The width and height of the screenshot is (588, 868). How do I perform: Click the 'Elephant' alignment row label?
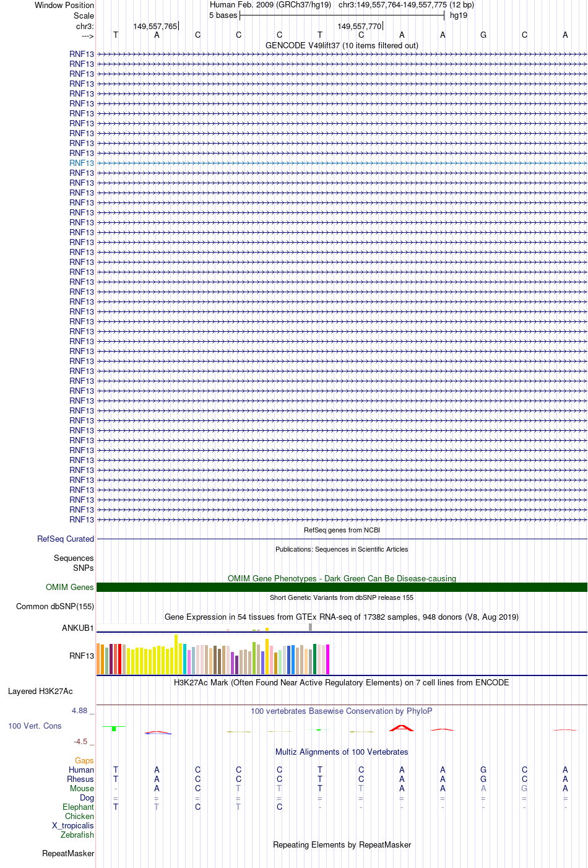tap(78, 807)
